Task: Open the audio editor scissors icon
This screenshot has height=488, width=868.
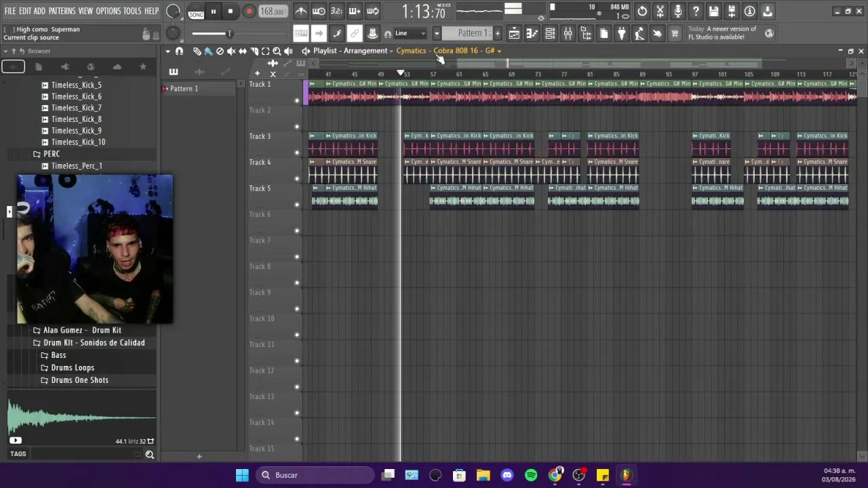Action: [x=660, y=11]
